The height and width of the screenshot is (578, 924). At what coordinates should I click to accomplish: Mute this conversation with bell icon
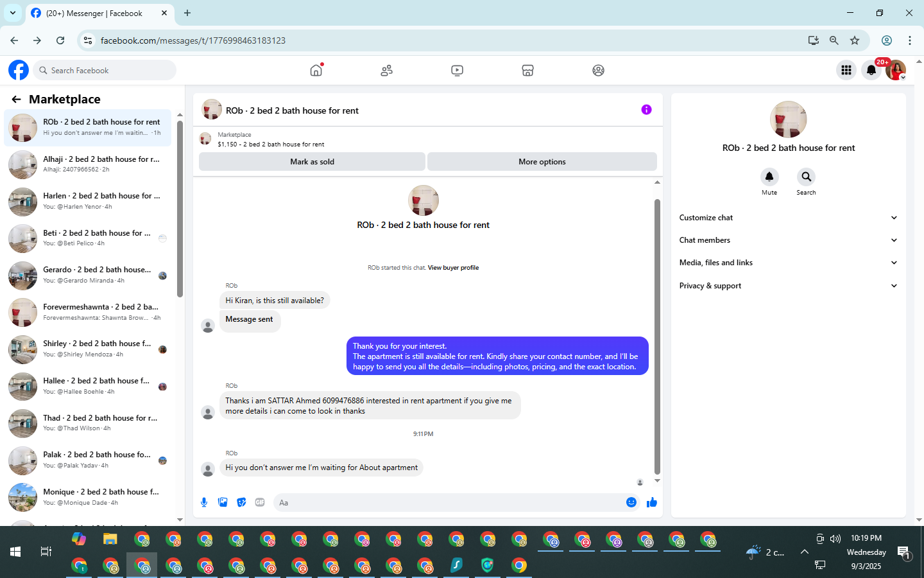pyautogui.click(x=769, y=177)
